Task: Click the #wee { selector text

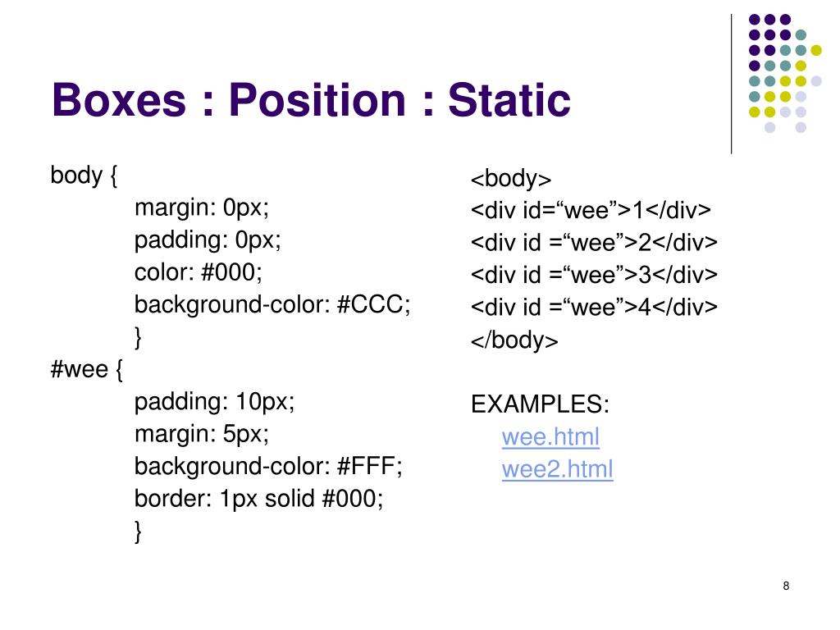Action: (87, 370)
